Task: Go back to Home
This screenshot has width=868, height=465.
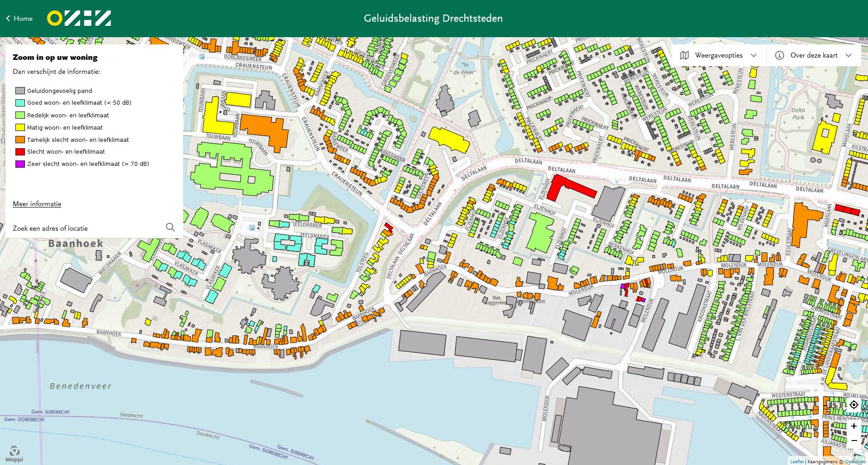Action: click(x=19, y=19)
